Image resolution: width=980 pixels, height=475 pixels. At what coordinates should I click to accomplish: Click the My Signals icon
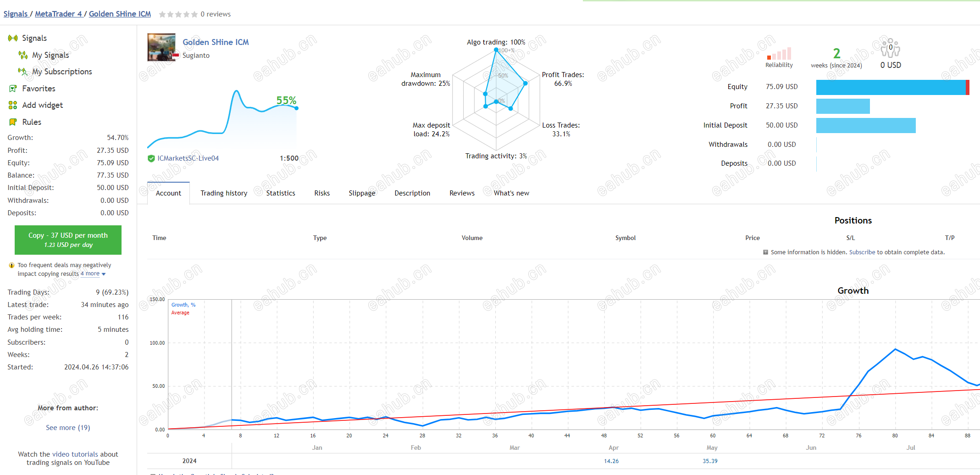[x=23, y=55]
